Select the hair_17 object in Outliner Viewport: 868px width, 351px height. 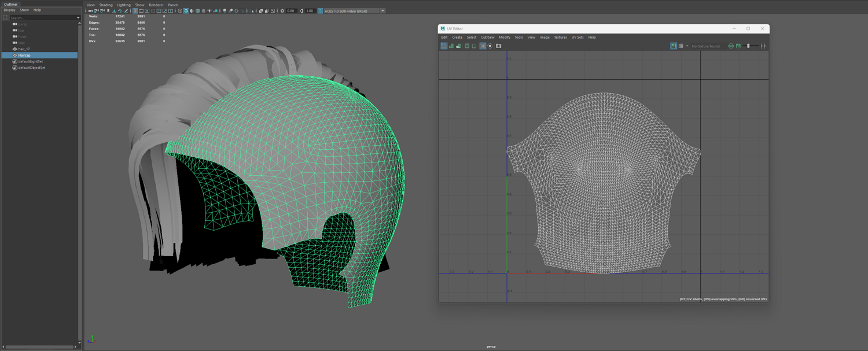pyautogui.click(x=24, y=49)
